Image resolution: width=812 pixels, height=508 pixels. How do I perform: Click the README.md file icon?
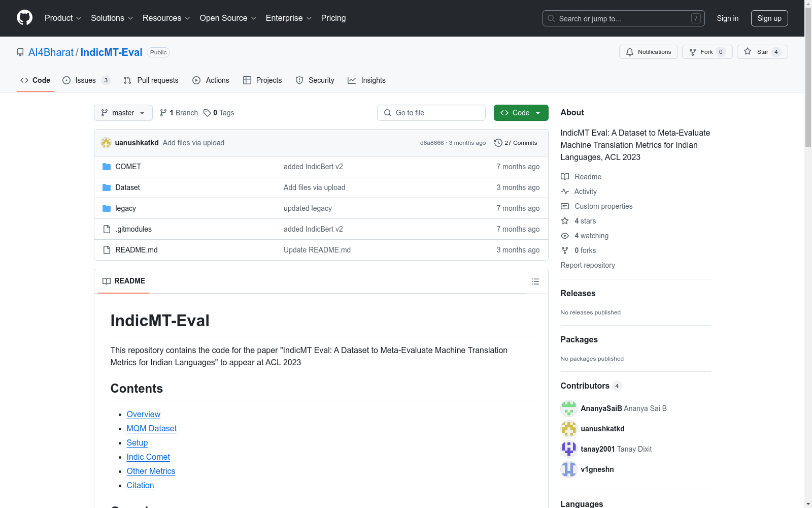coord(107,250)
